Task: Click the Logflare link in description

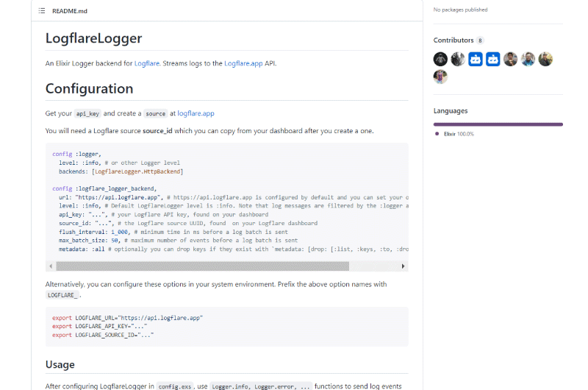Action: pyautogui.click(x=146, y=63)
